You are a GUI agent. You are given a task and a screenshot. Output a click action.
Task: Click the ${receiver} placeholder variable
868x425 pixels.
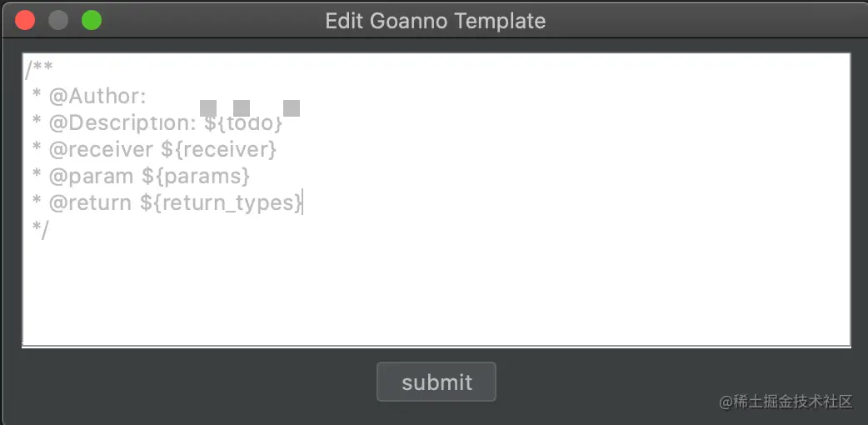[218, 150]
